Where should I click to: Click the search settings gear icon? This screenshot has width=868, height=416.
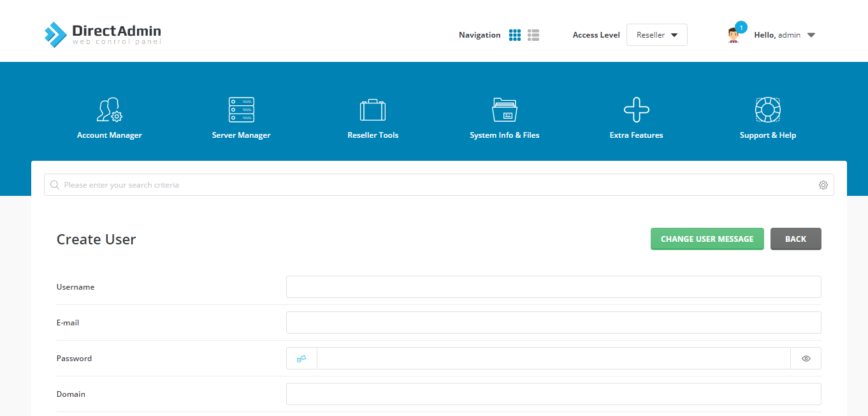(823, 185)
